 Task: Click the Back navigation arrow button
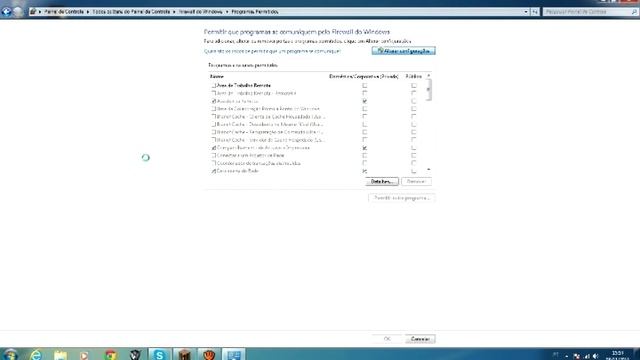click(7, 12)
